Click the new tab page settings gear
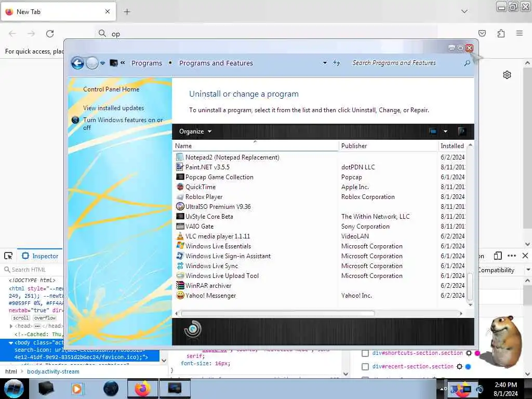532x399 pixels. click(x=507, y=75)
